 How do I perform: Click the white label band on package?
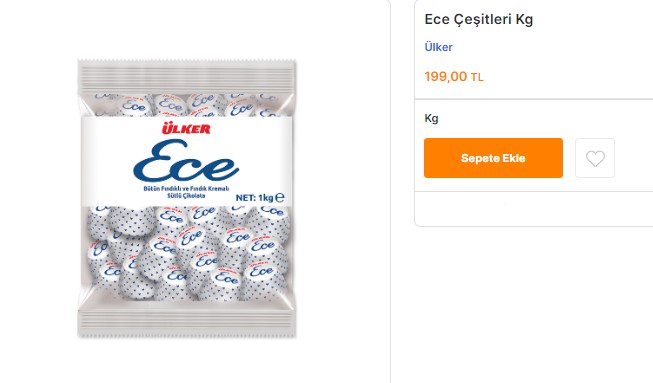click(186, 162)
